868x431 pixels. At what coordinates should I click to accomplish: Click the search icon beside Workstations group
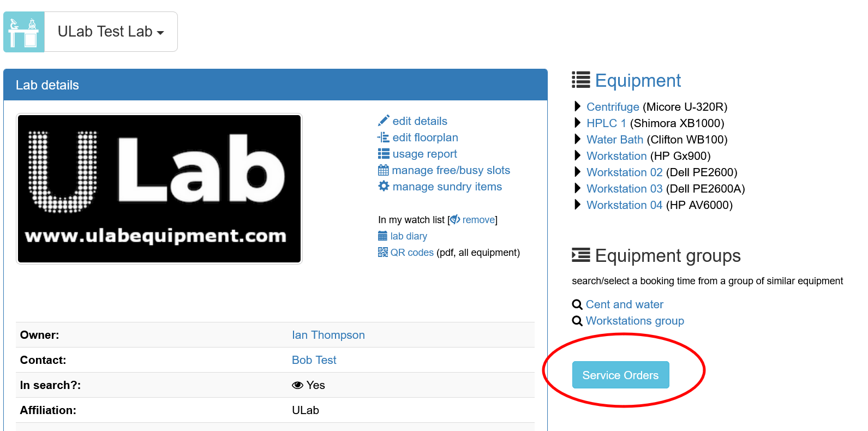(x=577, y=321)
